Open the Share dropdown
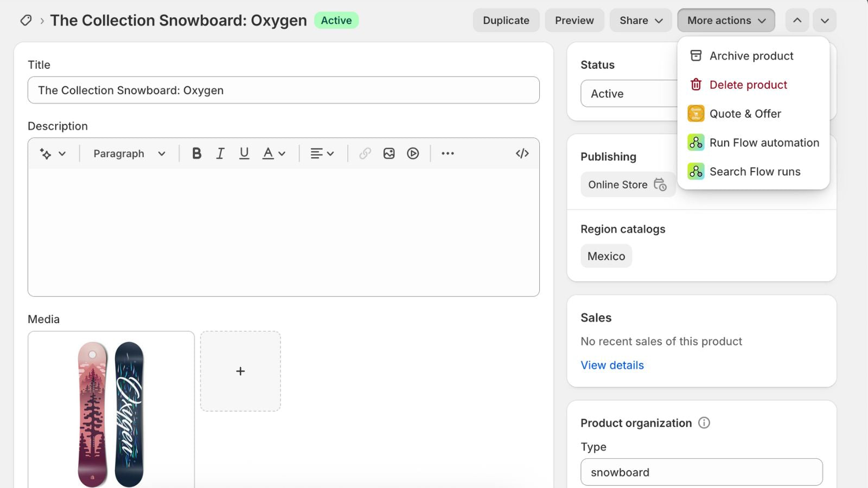Screen dimensions: 868x488 641,21
